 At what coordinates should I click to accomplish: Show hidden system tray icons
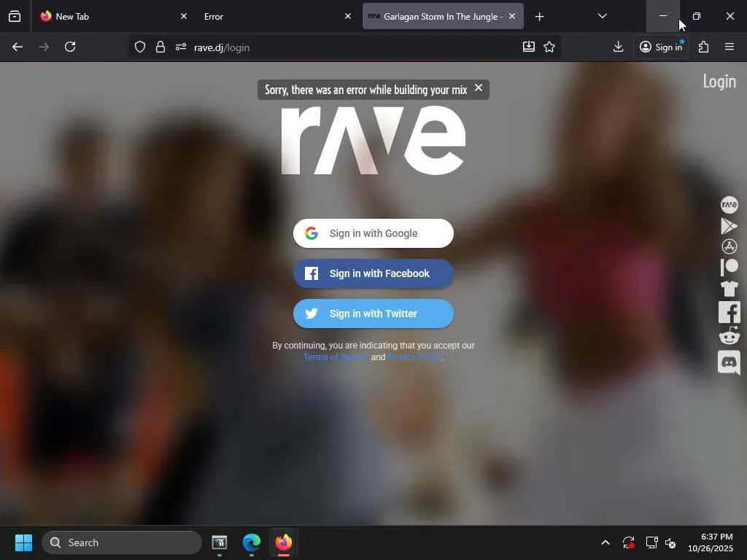(x=605, y=542)
